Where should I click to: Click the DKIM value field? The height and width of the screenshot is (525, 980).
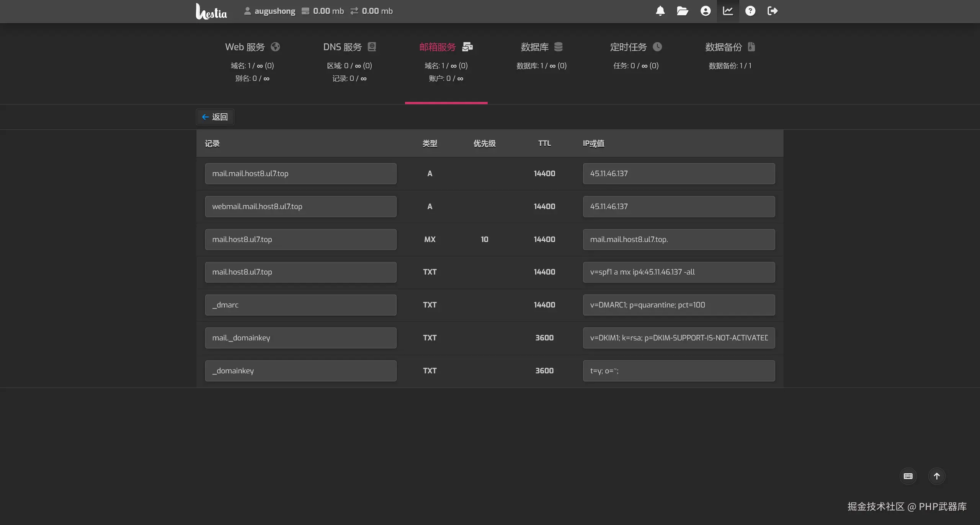coord(678,338)
